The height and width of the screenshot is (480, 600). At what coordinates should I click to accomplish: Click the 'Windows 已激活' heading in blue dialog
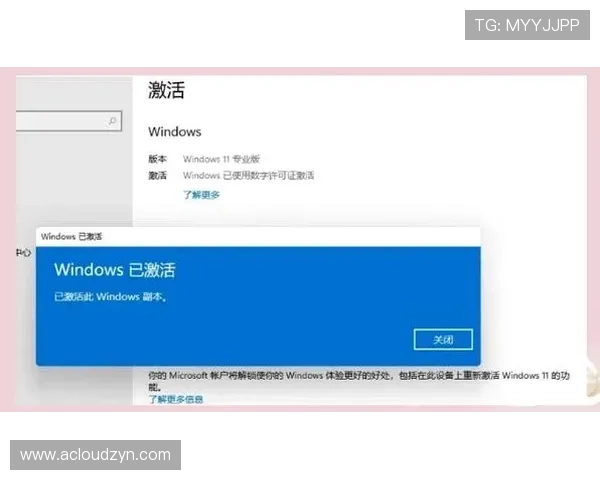[x=115, y=270]
